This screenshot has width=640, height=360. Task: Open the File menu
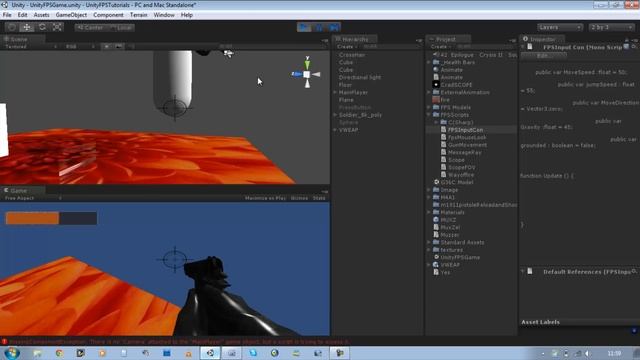(x=7, y=15)
